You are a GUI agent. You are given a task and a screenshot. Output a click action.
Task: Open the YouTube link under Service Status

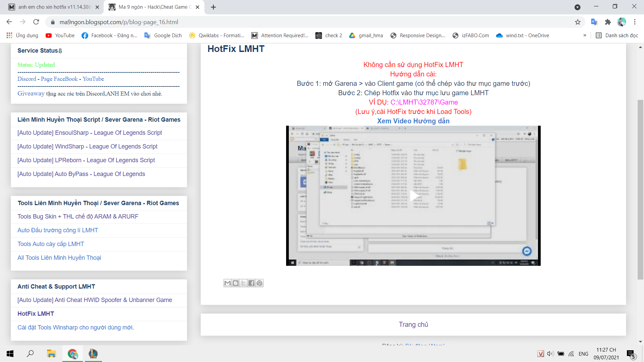coord(93,79)
